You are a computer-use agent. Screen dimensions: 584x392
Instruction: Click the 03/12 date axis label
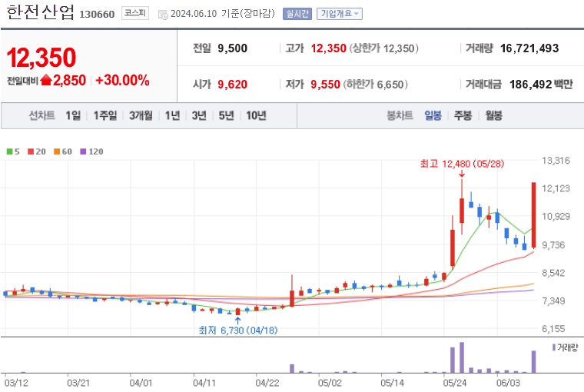16,383
